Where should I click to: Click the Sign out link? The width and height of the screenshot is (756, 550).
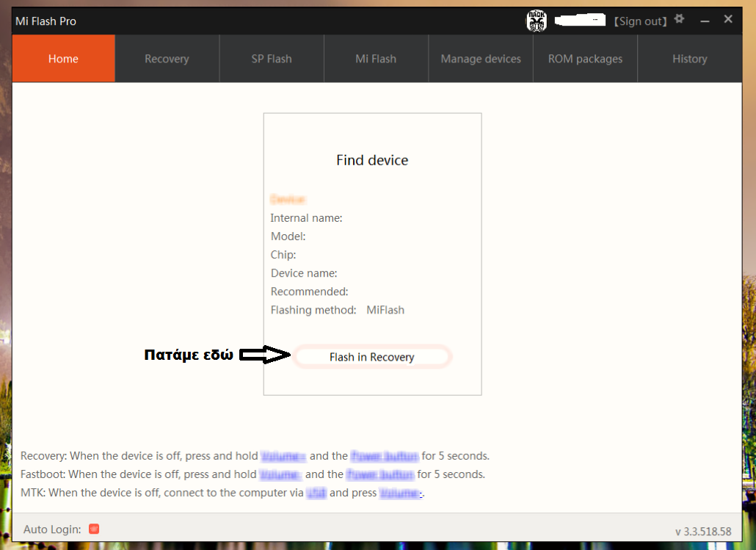click(640, 21)
